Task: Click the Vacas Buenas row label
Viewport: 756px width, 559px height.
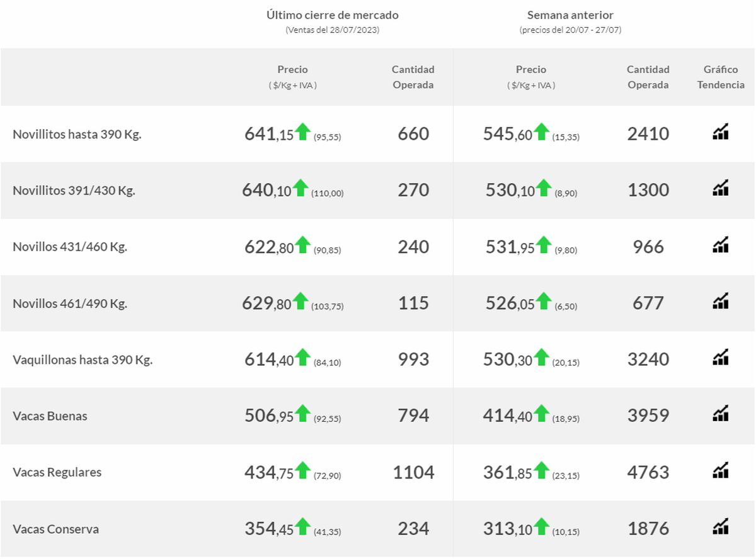Action: coord(50,416)
